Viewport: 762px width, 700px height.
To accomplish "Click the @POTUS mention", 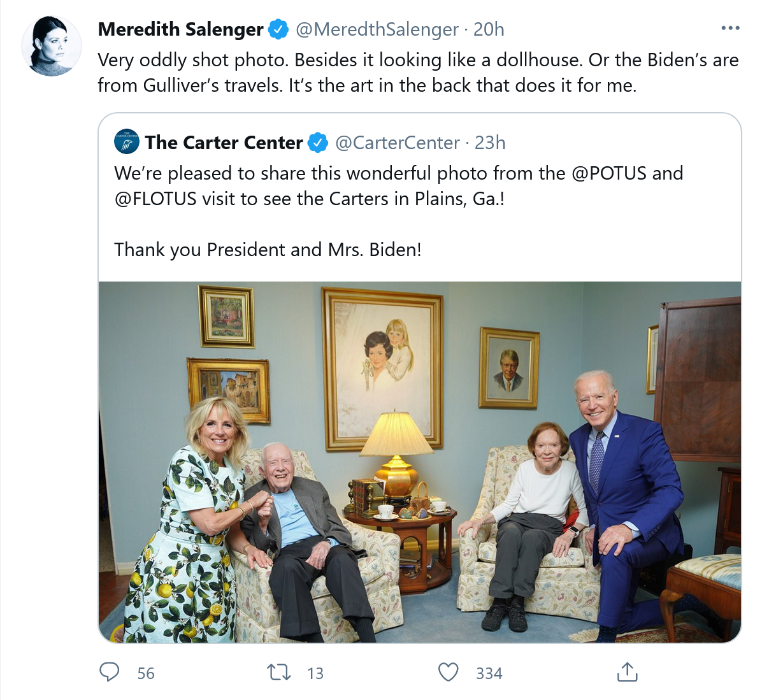I will (x=609, y=173).
